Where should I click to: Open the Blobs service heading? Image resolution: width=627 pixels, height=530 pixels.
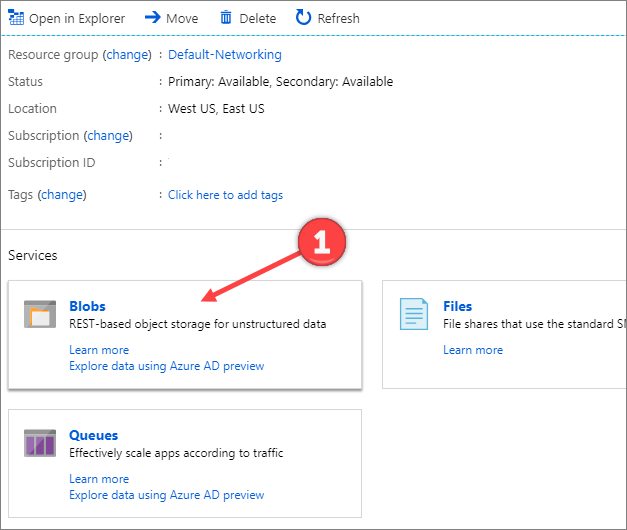click(87, 306)
